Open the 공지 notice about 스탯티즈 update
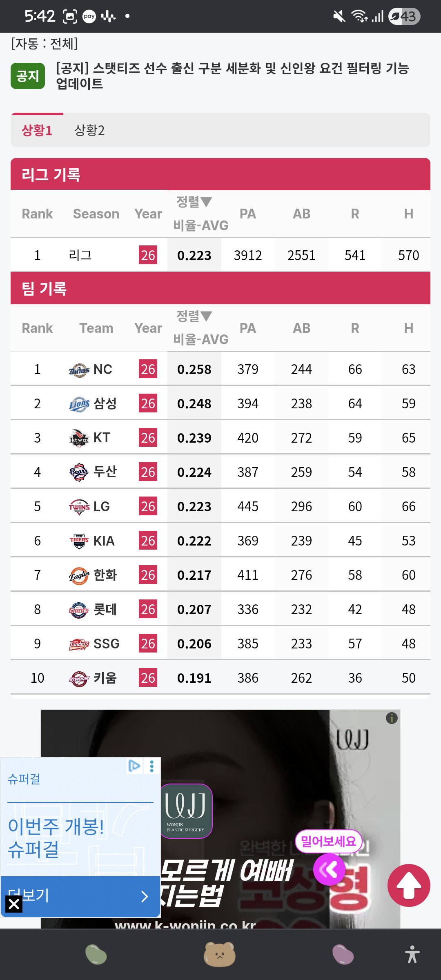 [233, 76]
